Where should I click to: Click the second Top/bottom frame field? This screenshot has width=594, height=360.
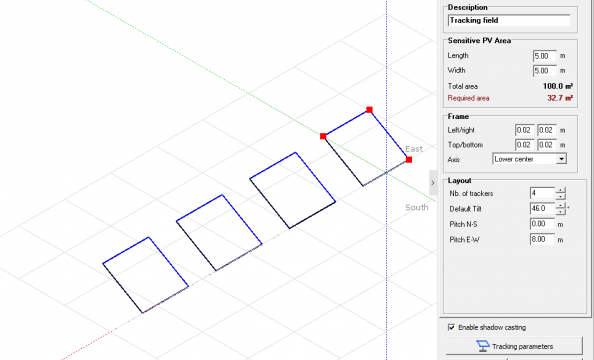(x=547, y=145)
